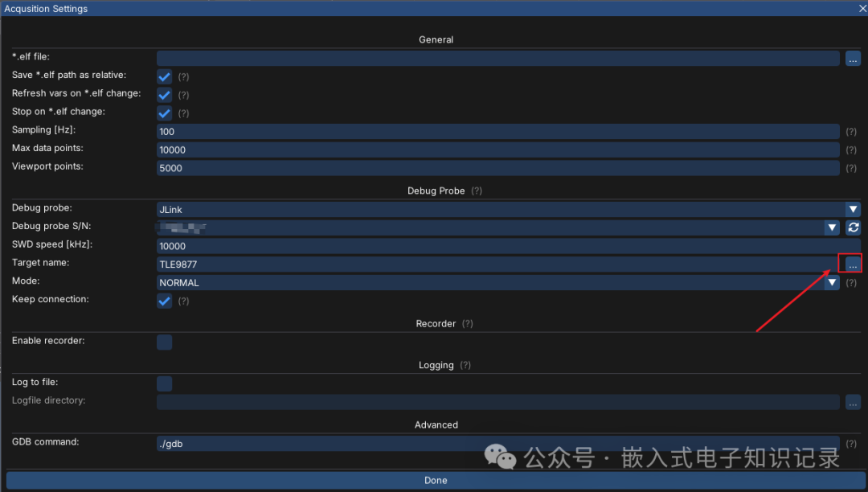Open browse button for Logfile directory
868x492 pixels.
tap(853, 402)
